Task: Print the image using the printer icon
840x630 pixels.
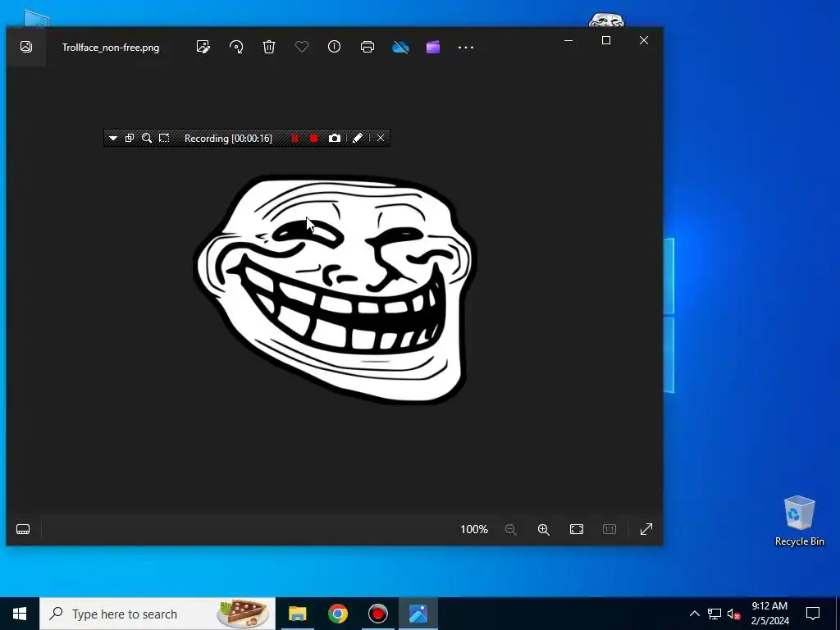Action: coord(367,47)
